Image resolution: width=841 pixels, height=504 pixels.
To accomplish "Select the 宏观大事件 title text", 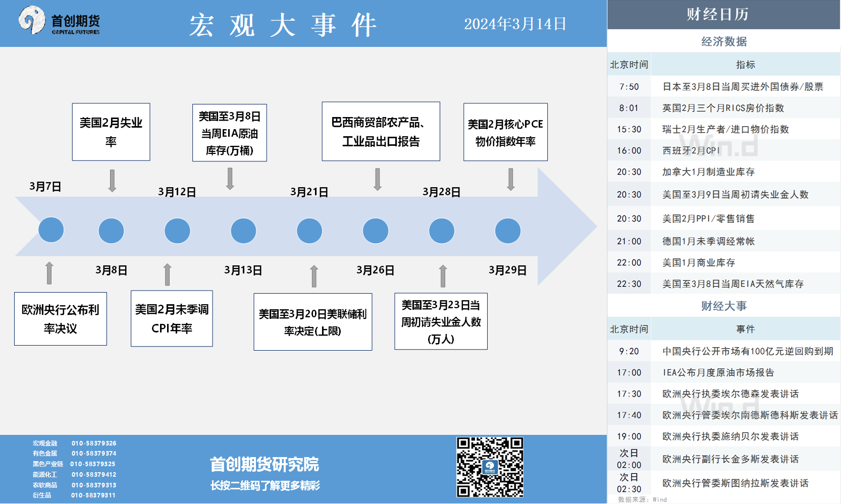I will (x=283, y=25).
